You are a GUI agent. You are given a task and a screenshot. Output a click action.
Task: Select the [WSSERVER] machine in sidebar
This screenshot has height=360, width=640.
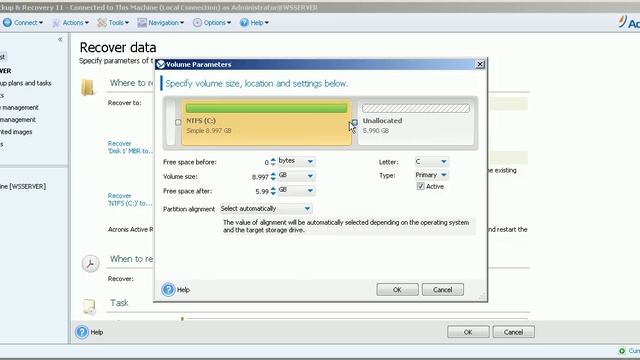click(23, 187)
